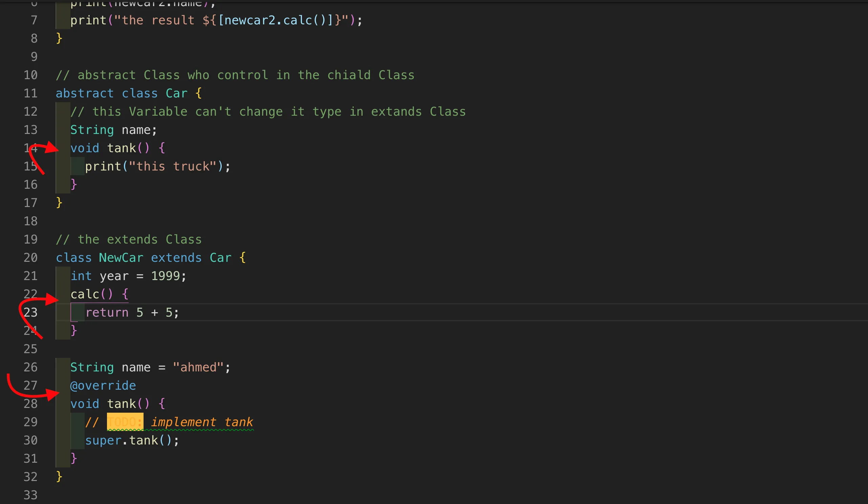Click line number 33 in the gutter

click(x=30, y=495)
